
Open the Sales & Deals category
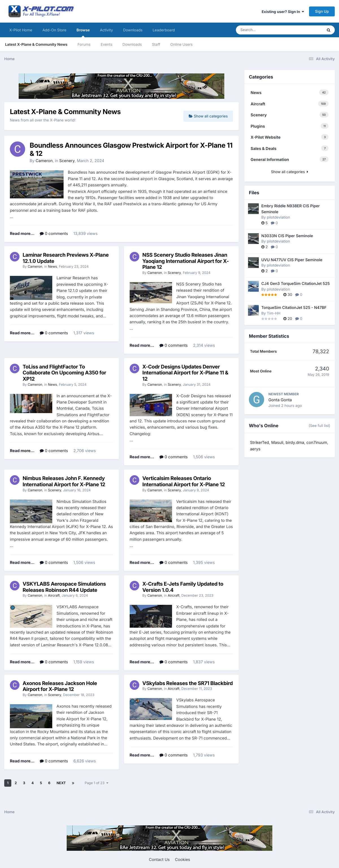(263, 149)
